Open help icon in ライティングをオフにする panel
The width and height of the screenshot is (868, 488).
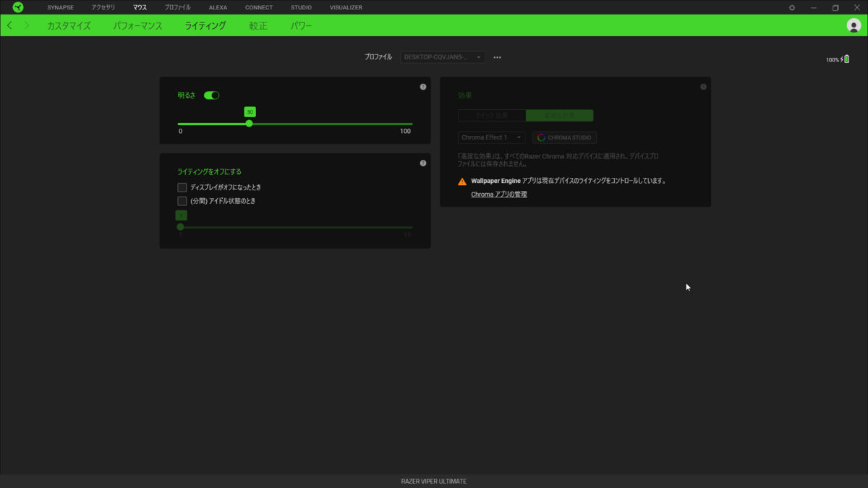(423, 163)
